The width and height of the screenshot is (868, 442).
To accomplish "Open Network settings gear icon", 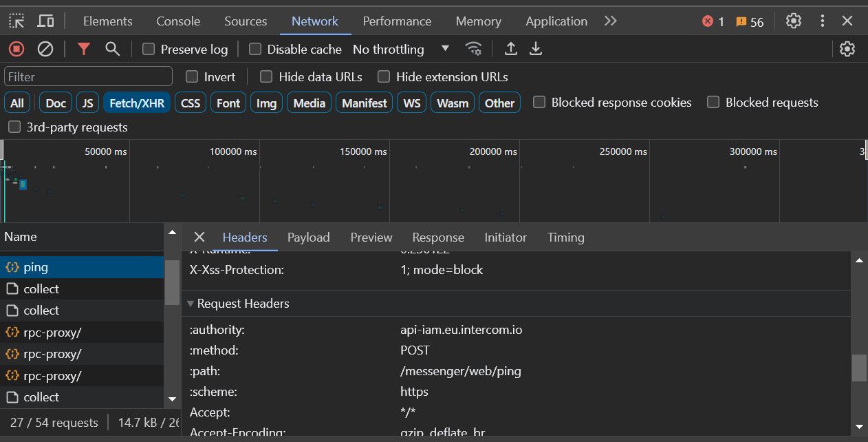I will pyautogui.click(x=847, y=49).
